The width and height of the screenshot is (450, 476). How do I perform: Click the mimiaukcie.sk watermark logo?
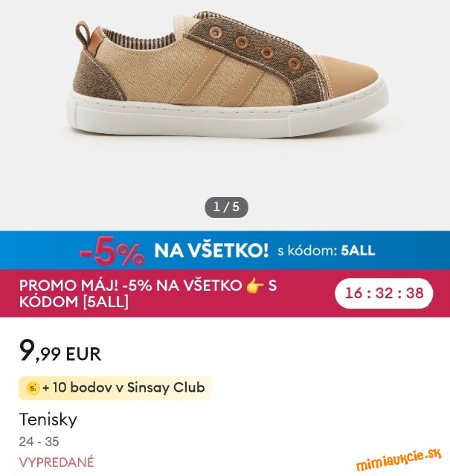click(399, 460)
